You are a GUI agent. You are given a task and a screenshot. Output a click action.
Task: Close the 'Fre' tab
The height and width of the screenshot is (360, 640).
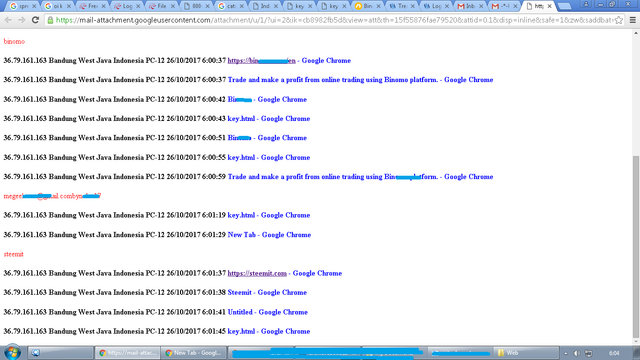click(x=103, y=6)
